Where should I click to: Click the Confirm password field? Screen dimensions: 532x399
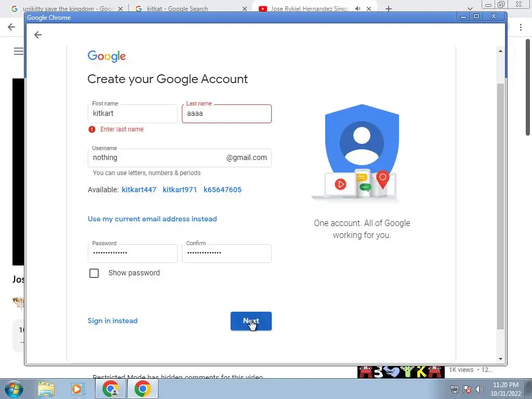227,254
